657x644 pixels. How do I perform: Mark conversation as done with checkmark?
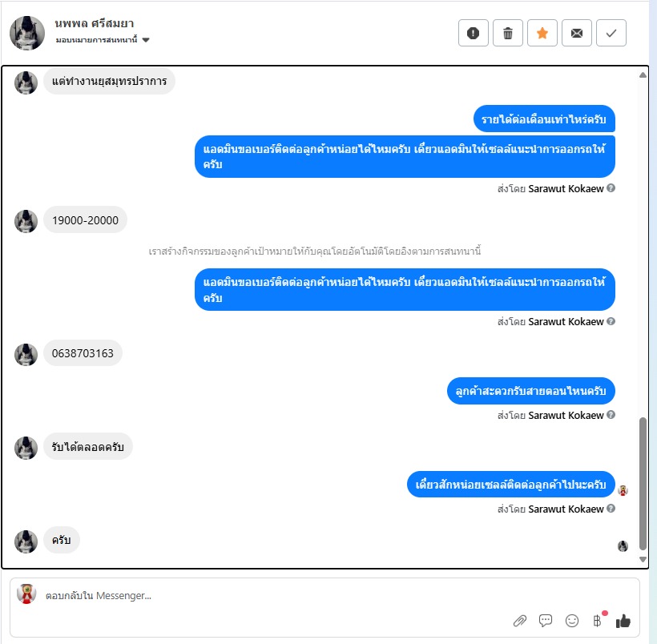click(611, 33)
